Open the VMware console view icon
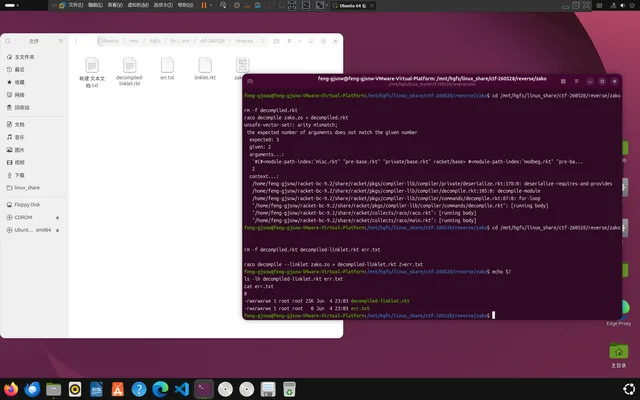640x400 pixels. tap(306, 5)
